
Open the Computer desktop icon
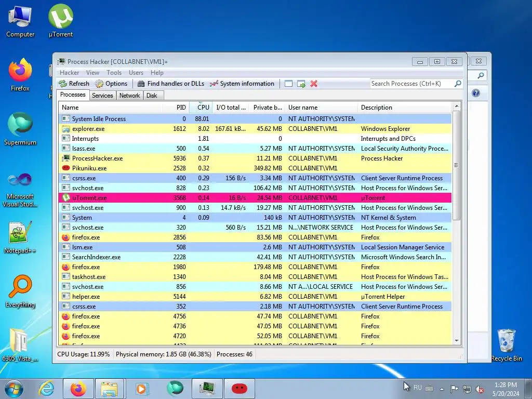pyautogui.click(x=20, y=22)
